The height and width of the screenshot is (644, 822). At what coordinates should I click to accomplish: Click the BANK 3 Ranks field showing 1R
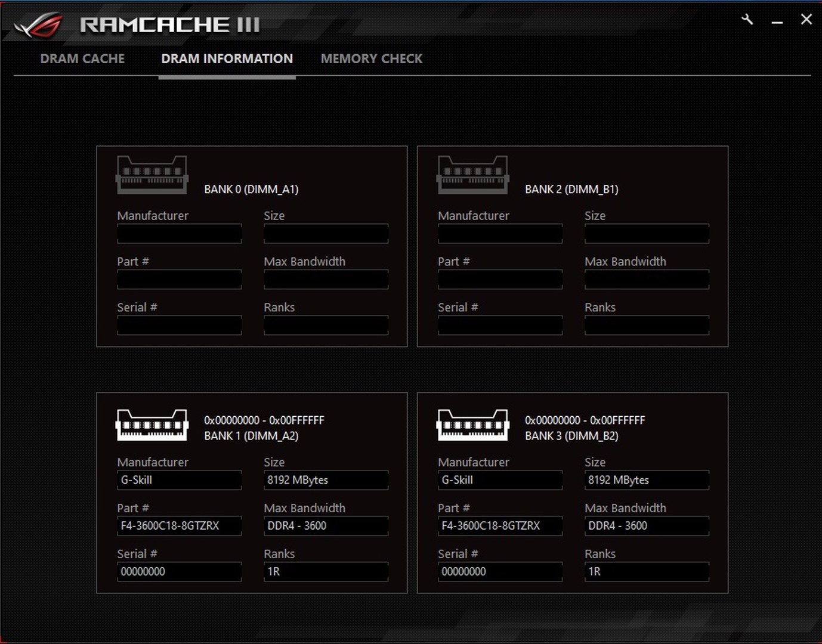point(647,572)
